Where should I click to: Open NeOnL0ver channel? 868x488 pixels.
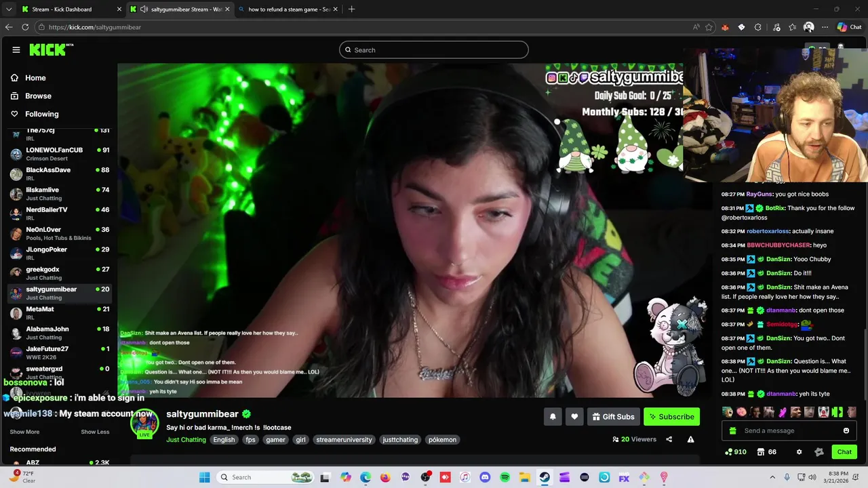coord(60,233)
